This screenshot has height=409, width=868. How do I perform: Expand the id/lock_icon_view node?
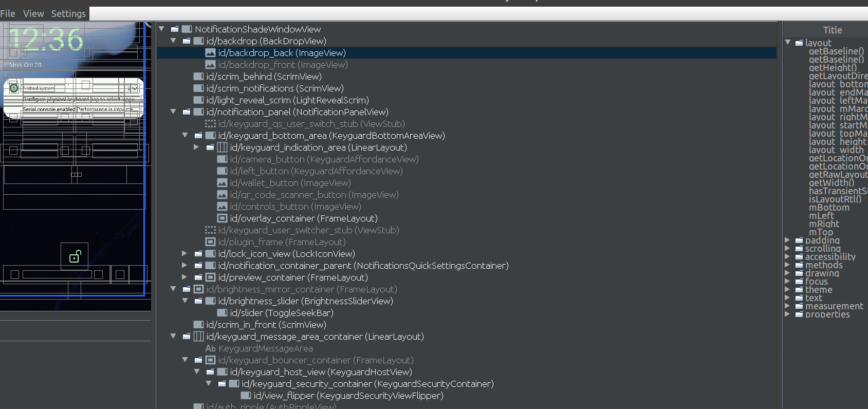pyautogui.click(x=184, y=253)
